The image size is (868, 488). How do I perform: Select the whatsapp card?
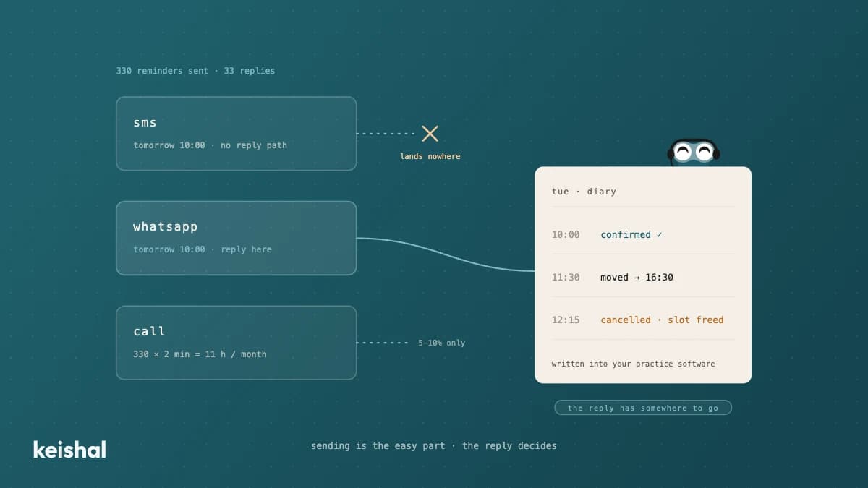point(236,238)
